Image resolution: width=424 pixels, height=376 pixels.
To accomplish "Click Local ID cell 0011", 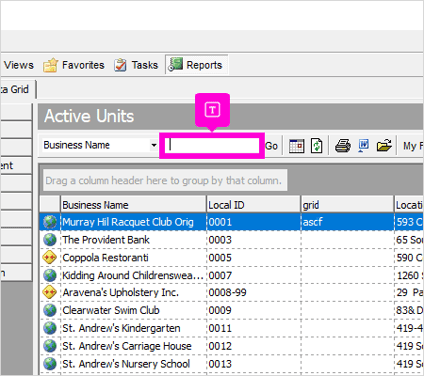I will point(254,328).
